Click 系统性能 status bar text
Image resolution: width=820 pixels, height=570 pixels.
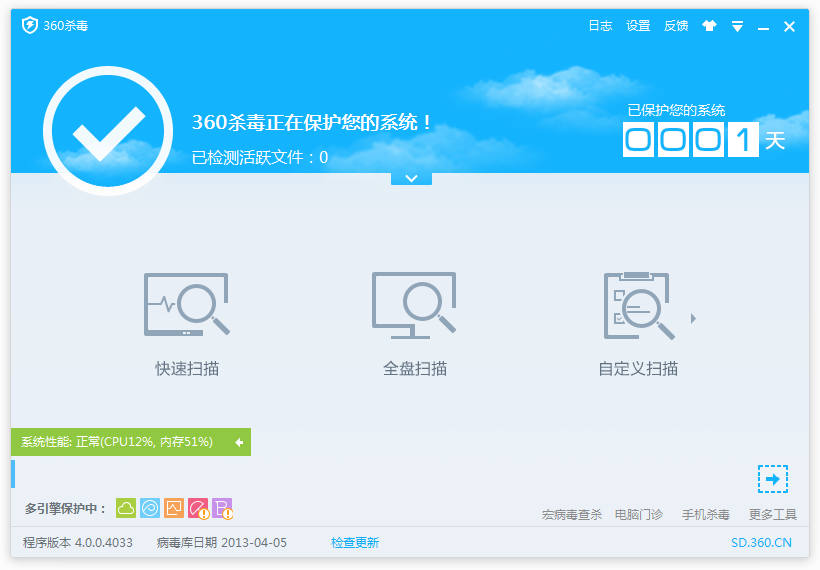117,442
